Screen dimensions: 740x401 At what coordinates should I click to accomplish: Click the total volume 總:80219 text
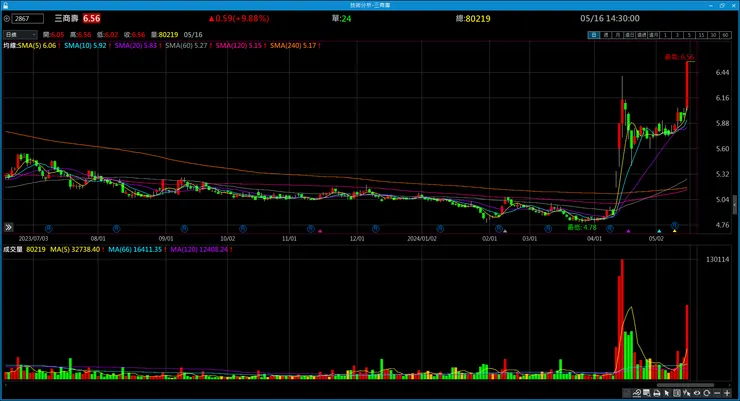473,18
